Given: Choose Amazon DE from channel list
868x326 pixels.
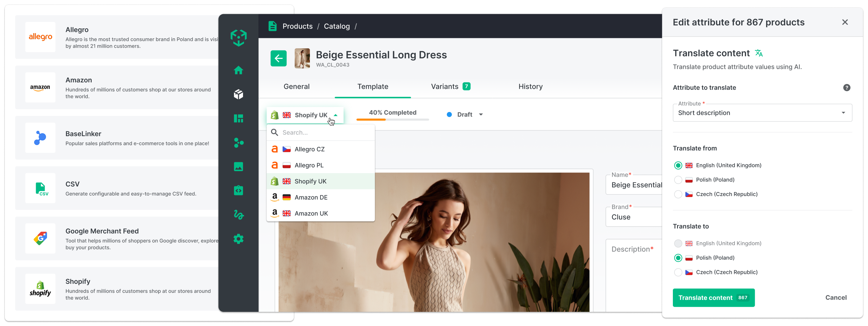Looking at the screenshot, I should click(x=321, y=197).
